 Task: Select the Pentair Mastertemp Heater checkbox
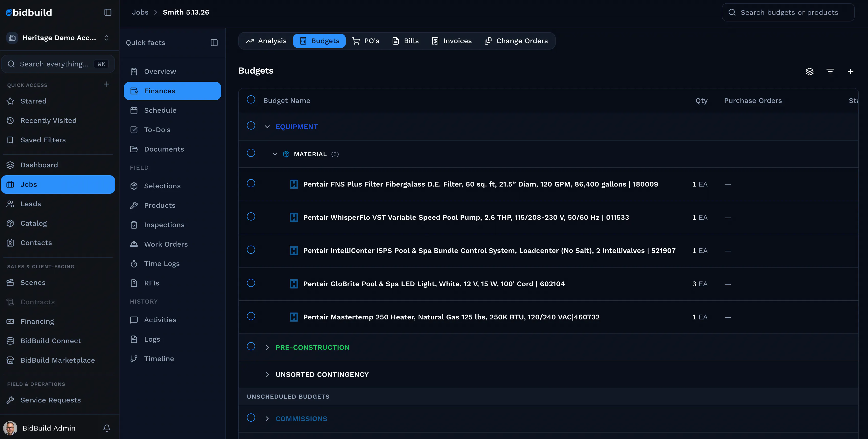(251, 316)
